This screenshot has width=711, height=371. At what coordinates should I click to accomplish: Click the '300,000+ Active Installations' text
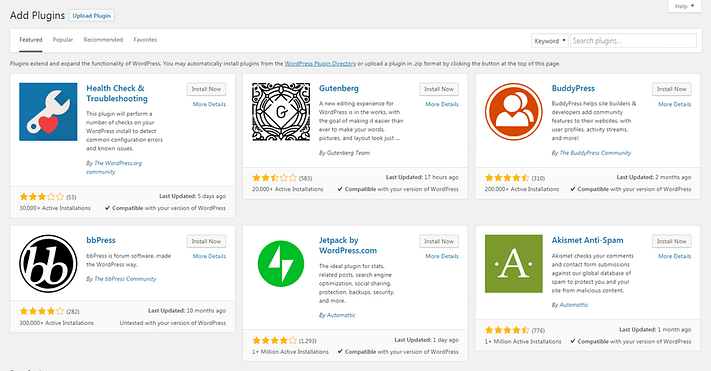tap(57, 323)
